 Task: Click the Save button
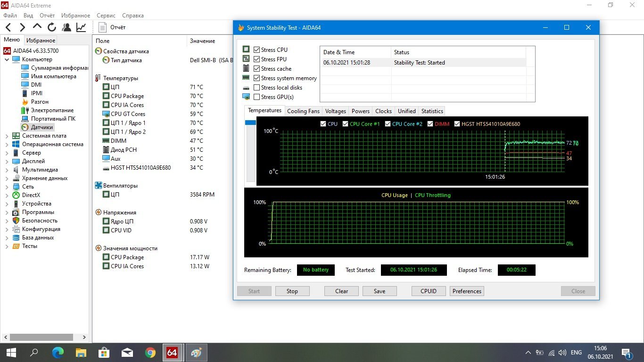pyautogui.click(x=380, y=291)
